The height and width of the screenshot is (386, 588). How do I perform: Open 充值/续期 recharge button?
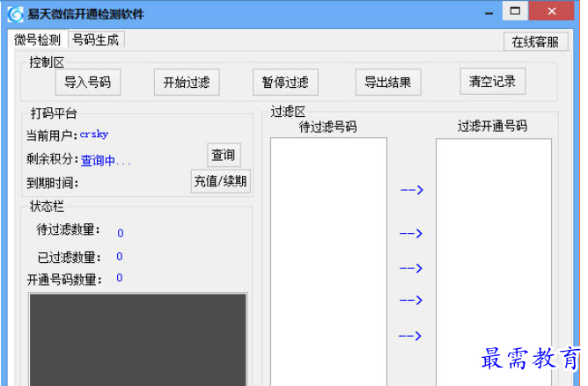pos(220,181)
